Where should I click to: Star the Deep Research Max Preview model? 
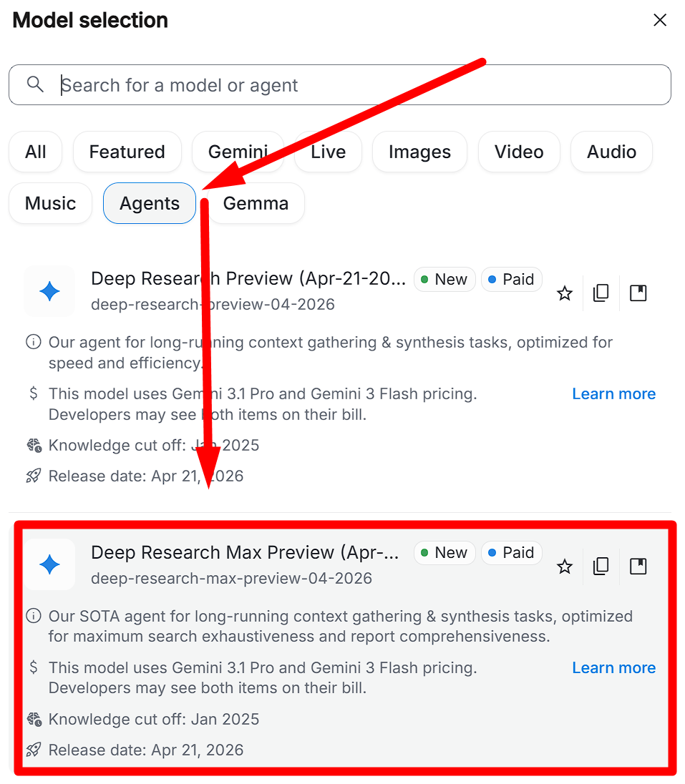point(565,567)
